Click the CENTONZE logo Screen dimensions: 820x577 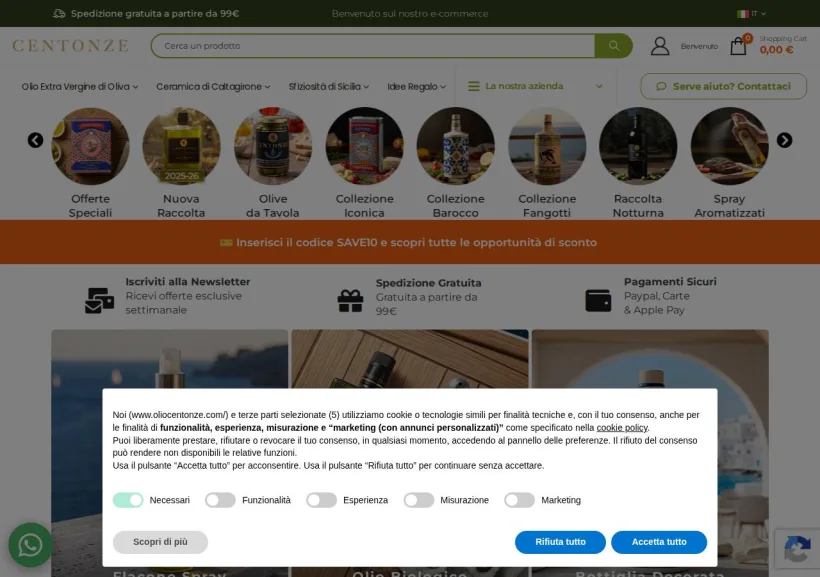(x=71, y=46)
